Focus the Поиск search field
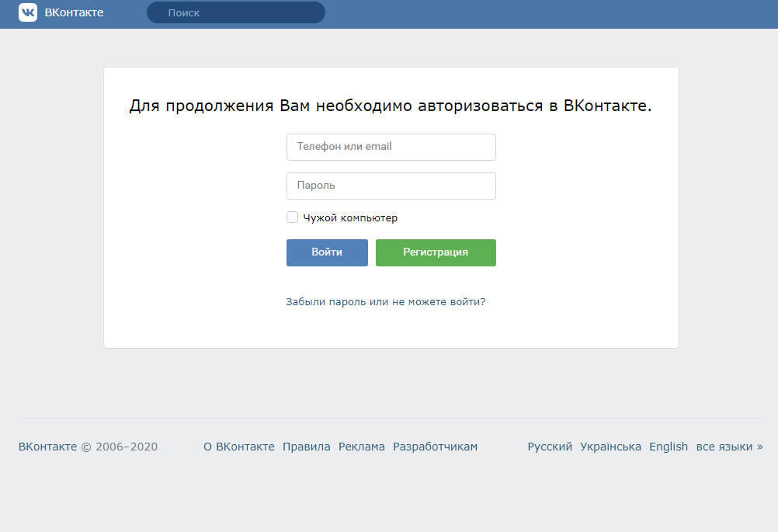The height and width of the screenshot is (532, 778). pyautogui.click(x=236, y=12)
